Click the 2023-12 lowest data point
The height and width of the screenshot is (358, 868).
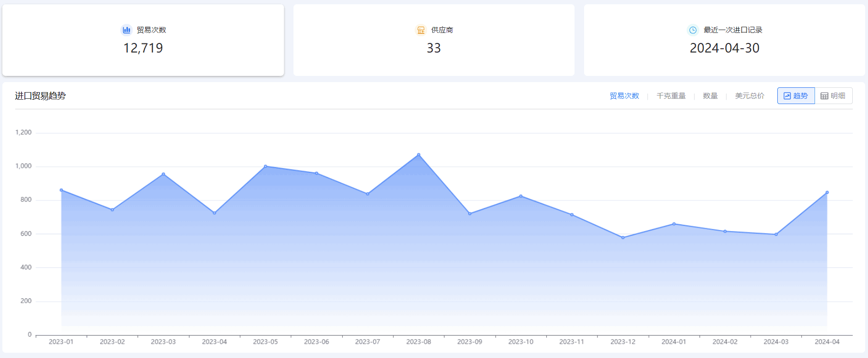pyautogui.click(x=623, y=238)
